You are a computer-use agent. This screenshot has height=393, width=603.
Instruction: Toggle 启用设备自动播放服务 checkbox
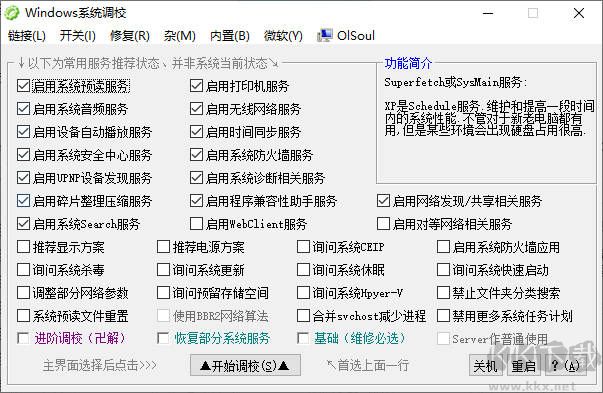23,132
